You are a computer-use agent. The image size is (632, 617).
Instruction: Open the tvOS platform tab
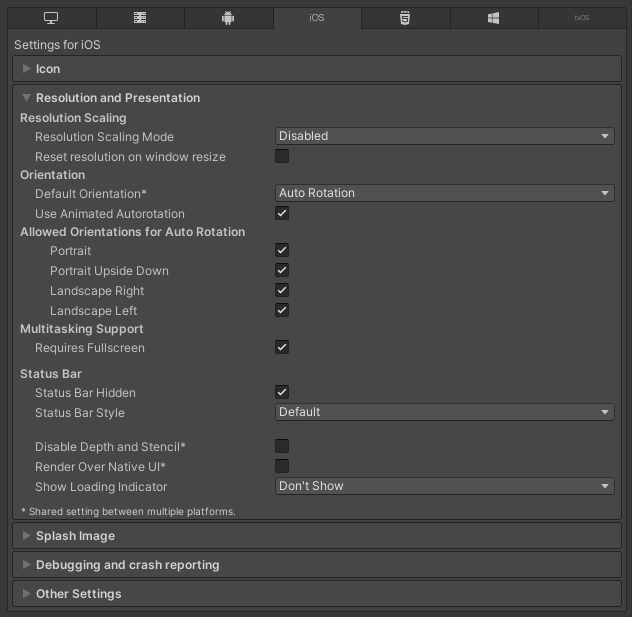pyautogui.click(x=581, y=18)
